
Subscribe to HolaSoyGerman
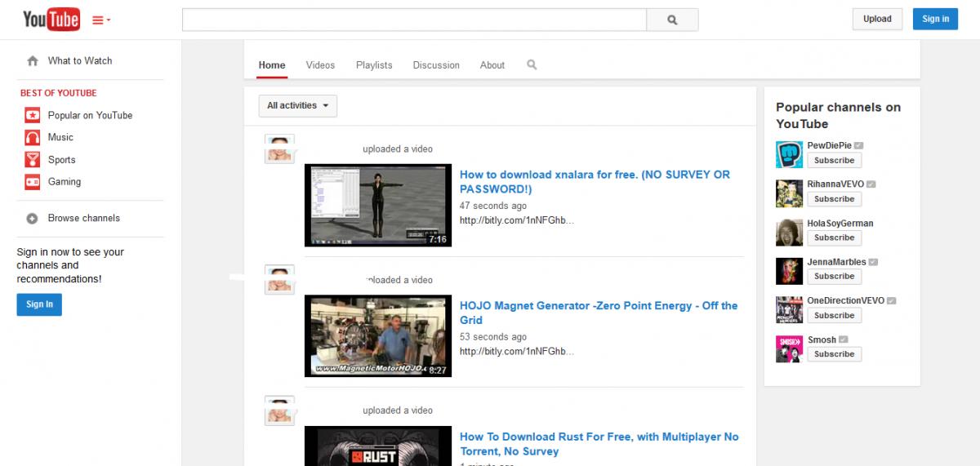coord(834,238)
